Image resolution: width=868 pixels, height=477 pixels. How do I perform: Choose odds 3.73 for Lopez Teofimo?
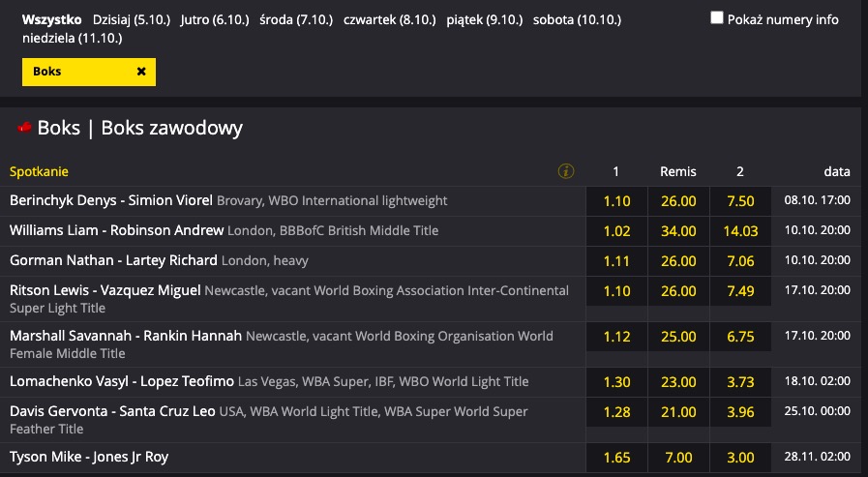pos(740,382)
